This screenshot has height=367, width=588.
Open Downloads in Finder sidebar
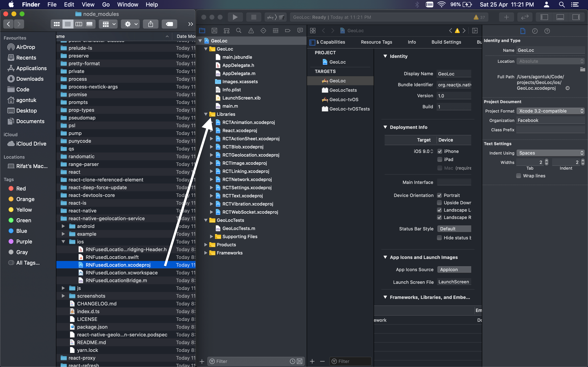(x=30, y=79)
